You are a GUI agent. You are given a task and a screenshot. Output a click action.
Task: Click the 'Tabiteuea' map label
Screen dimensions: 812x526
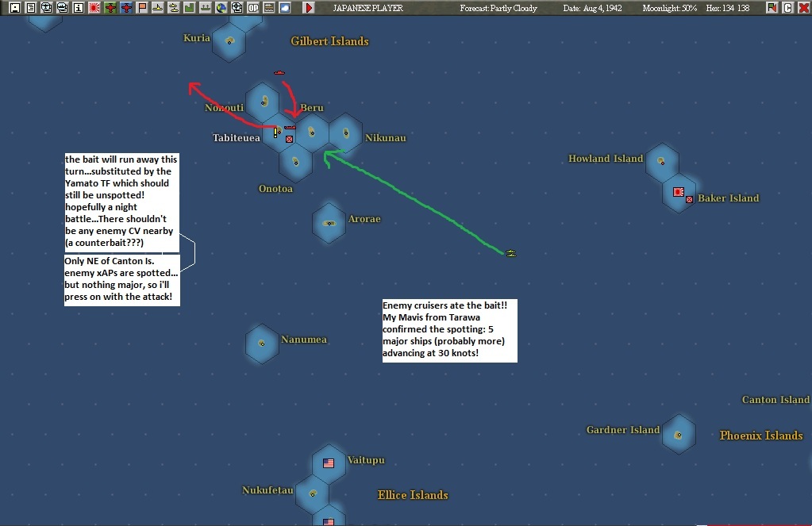tap(237, 138)
